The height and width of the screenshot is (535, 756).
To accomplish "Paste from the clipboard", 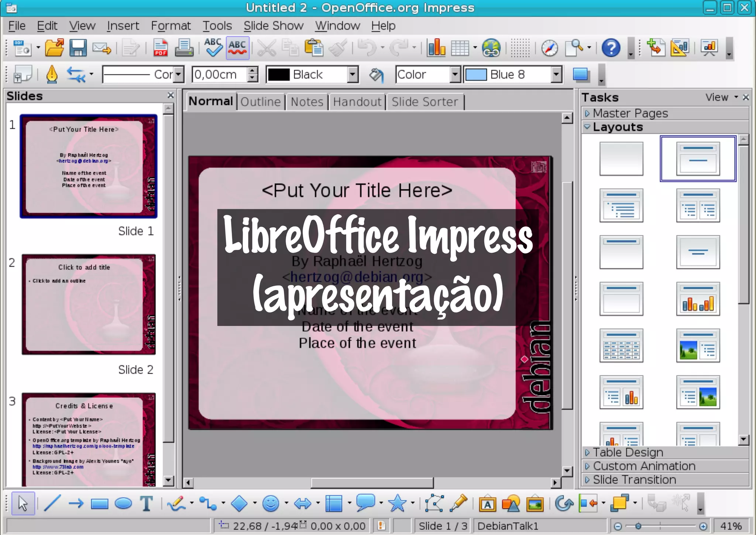I will [x=314, y=48].
